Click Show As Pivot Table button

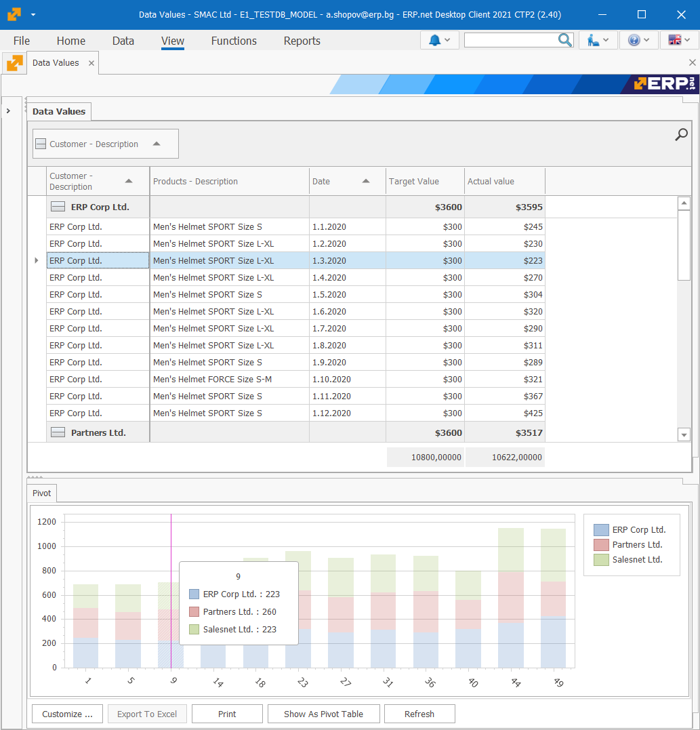[x=323, y=714]
